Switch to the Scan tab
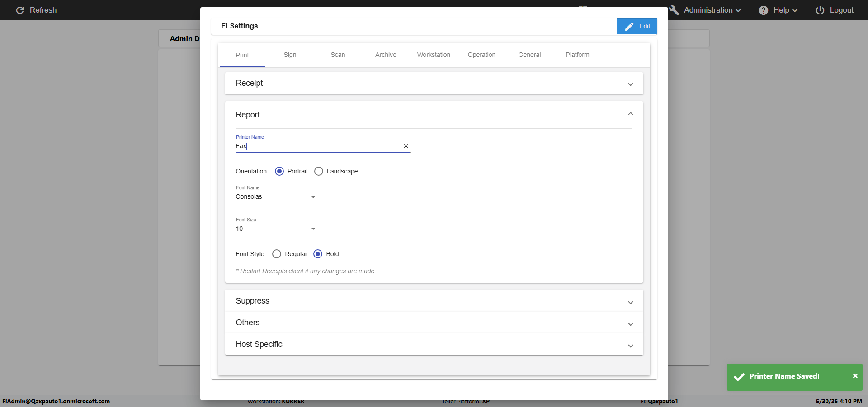The height and width of the screenshot is (407, 868). click(x=338, y=55)
